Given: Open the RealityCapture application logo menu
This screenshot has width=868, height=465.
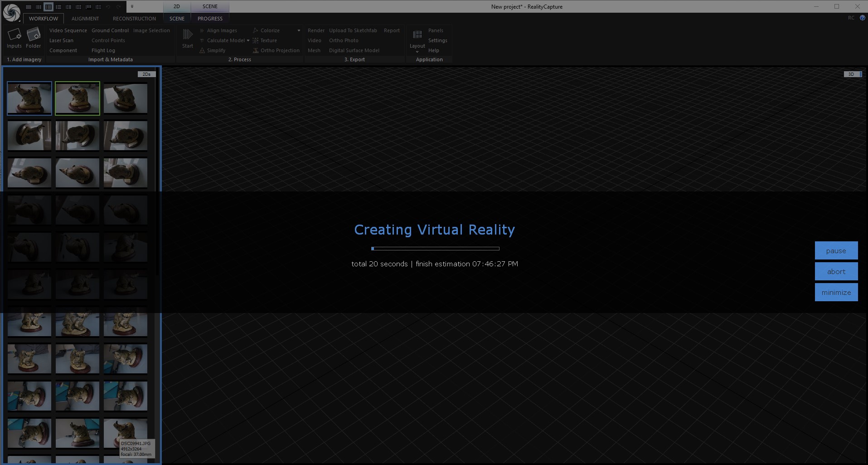Looking at the screenshot, I should click(x=11, y=12).
